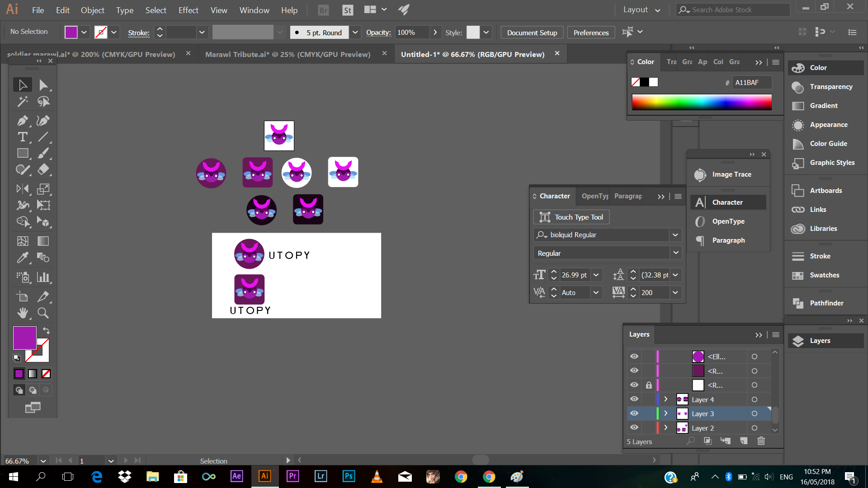Viewport: 868px width, 488px height.
Task: Set color mode to None in toolbox
Action: click(46, 374)
